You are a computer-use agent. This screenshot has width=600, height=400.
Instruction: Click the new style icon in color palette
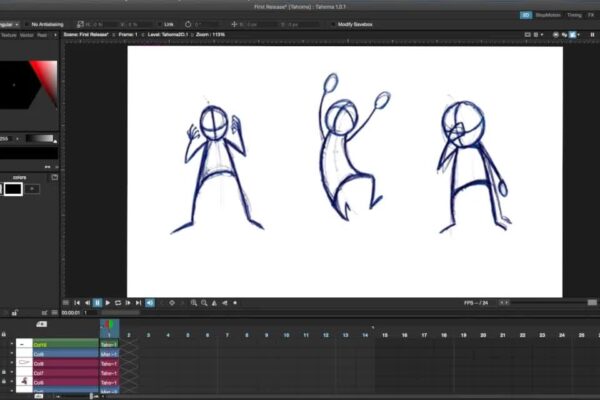click(x=34, y=188)
